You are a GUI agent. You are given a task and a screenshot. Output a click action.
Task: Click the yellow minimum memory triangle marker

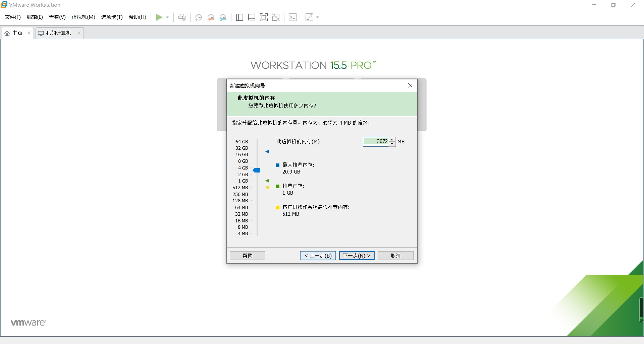point(267,188)
